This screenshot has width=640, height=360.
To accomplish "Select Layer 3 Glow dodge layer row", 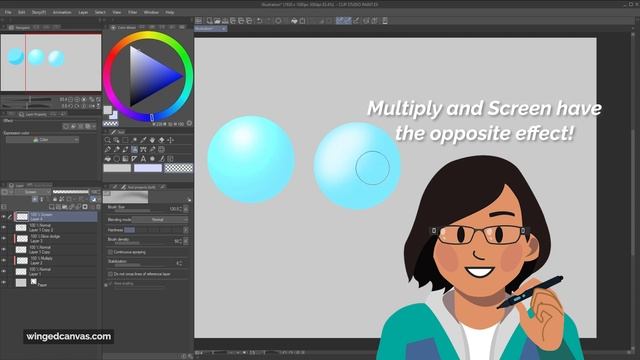I will pos(56,238).
